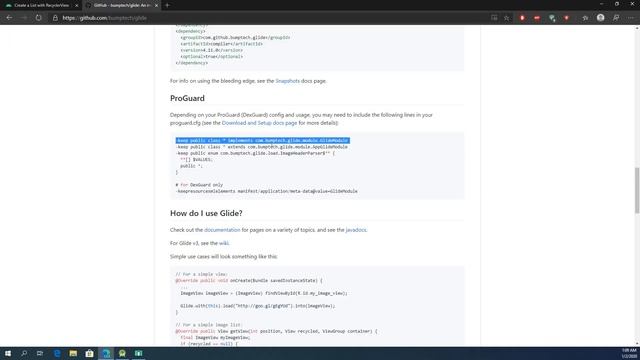Click the 'Simple use cases will look' sentence

coord(224,256)
